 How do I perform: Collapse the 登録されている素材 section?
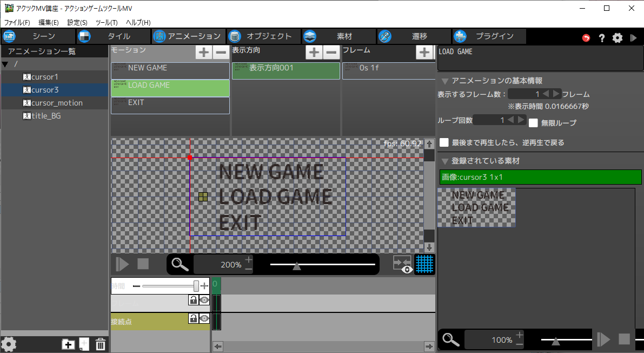(x=444, y=161)
